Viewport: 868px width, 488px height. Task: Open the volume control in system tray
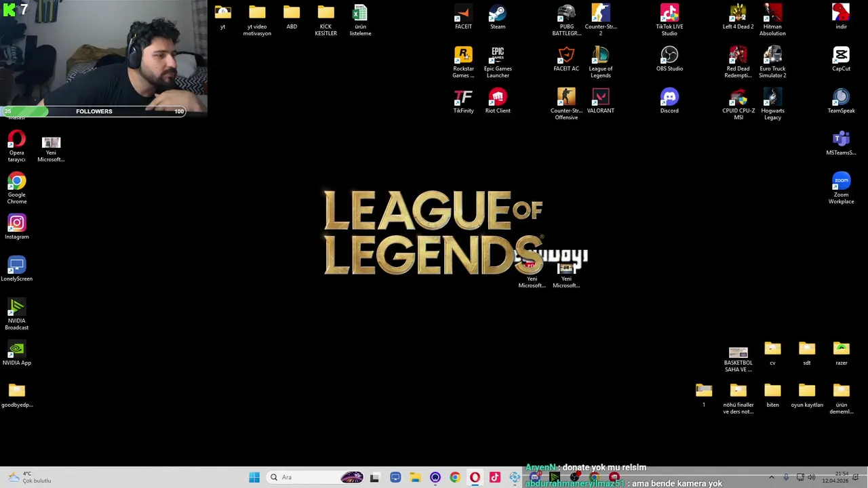(811, 477)
